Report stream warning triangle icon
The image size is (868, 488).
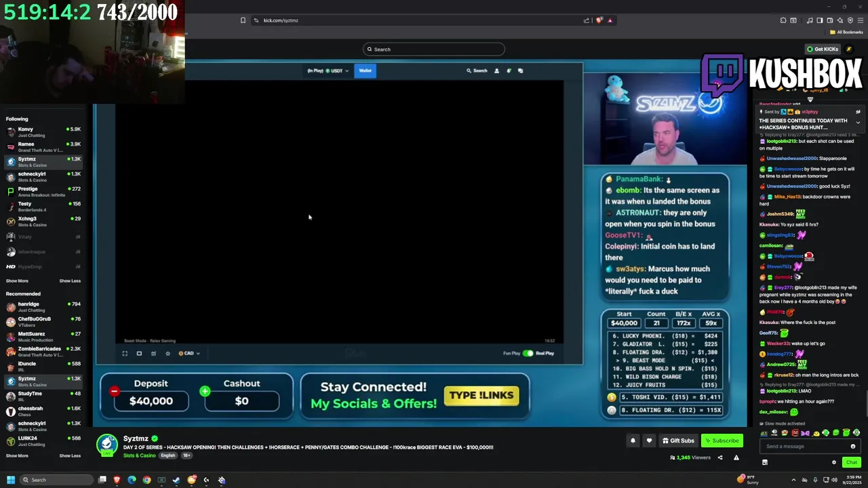point(736,457)
